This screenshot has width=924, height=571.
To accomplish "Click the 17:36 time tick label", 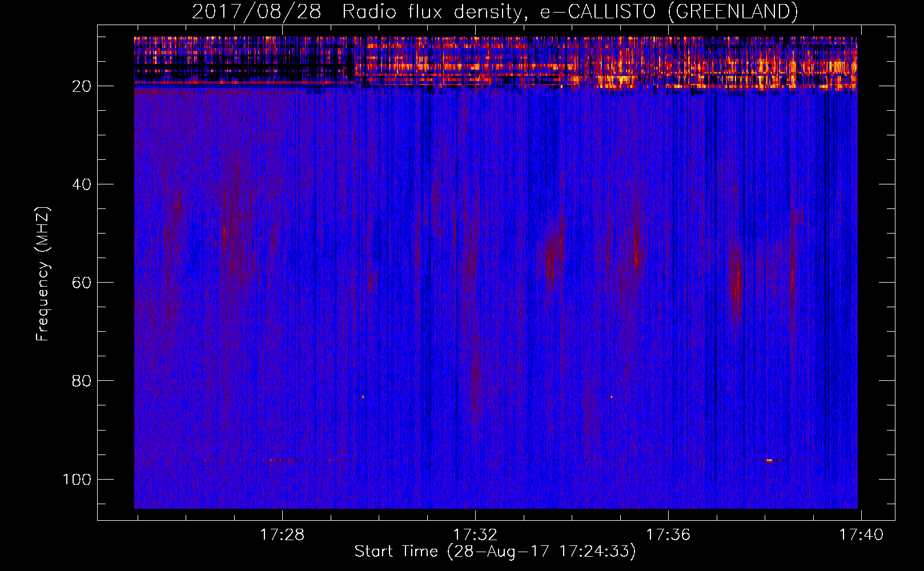I will (x=668, y=535).
